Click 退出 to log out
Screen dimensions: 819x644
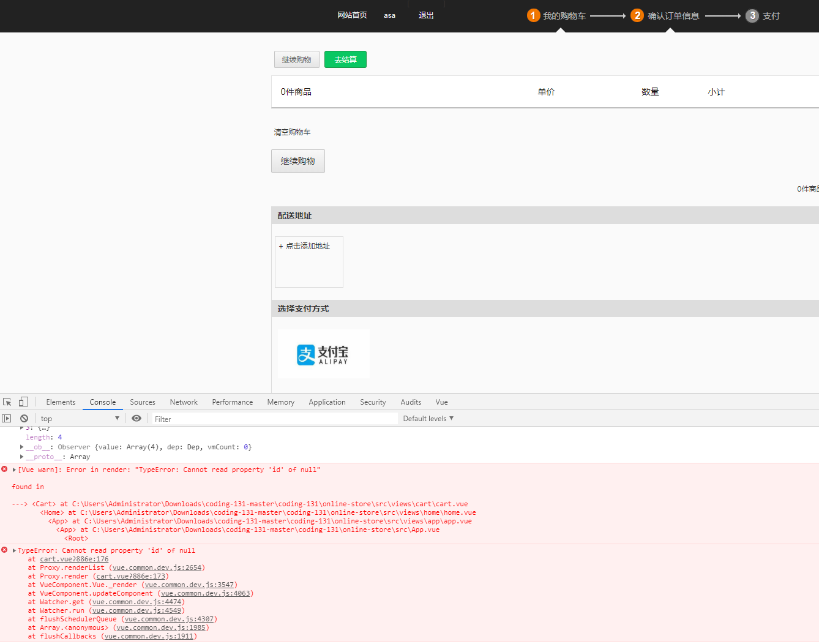pos(426,15)
